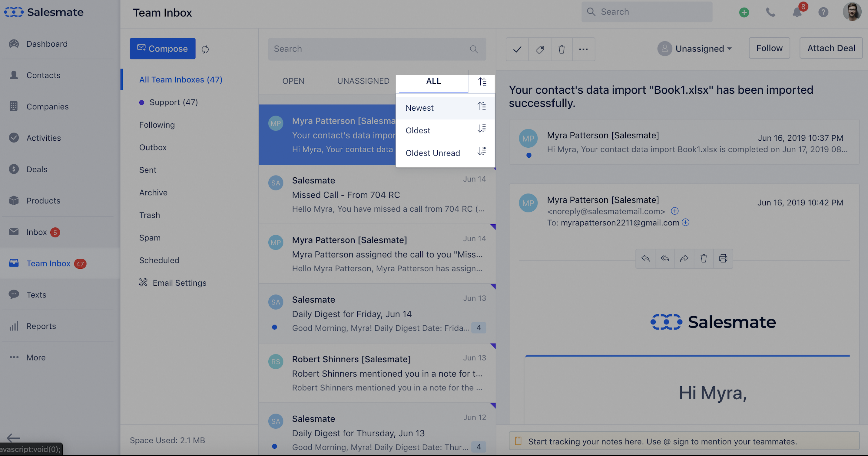Toggle the sort order dropdown icon
This screenshot has height=456, width=868.
point(482,81)
